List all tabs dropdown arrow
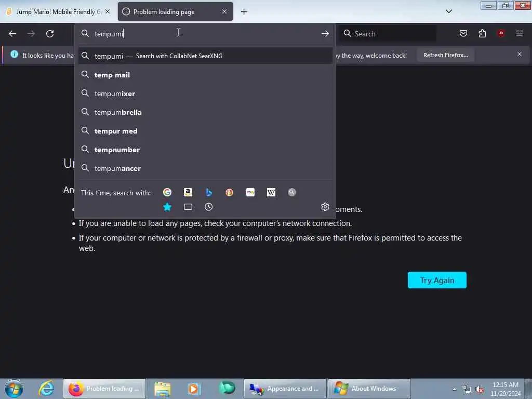 pyautogui.click(x=449, y=11)
